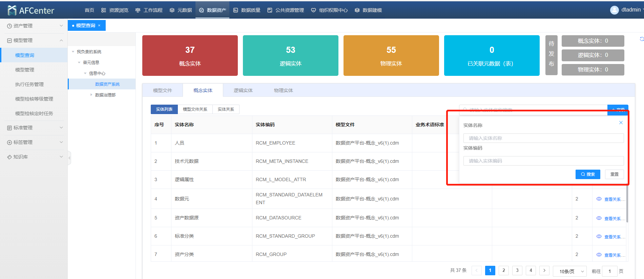Expand the 知识库 sidebar section
This screenshot has width=644, height=279.
(34, 157)
